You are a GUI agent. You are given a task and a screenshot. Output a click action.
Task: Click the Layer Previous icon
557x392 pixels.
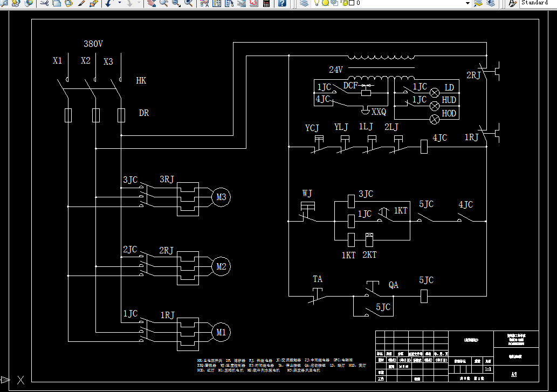click(x=491, y=3)
